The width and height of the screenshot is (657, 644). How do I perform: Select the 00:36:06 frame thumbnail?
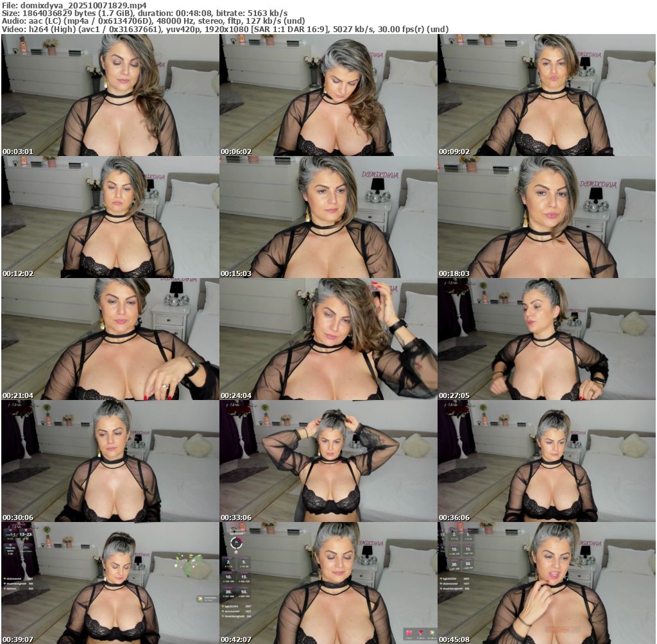point(547,461)
